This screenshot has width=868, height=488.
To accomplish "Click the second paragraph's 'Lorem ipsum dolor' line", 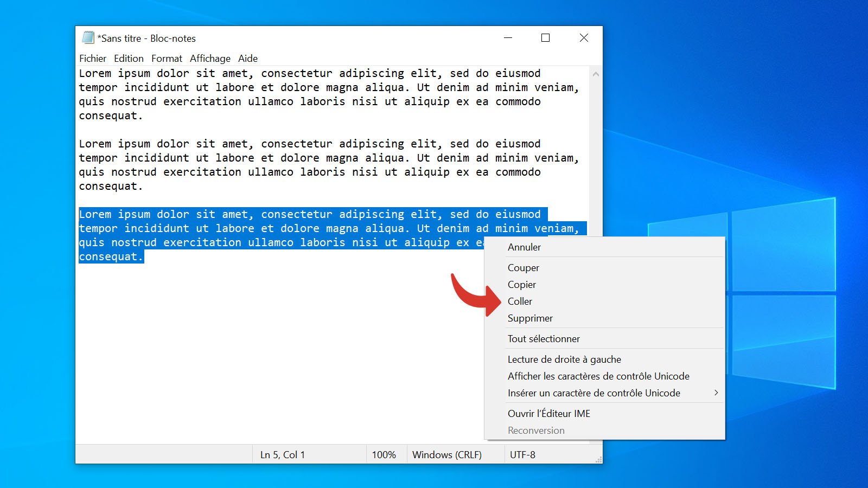I will pos(310,144).
